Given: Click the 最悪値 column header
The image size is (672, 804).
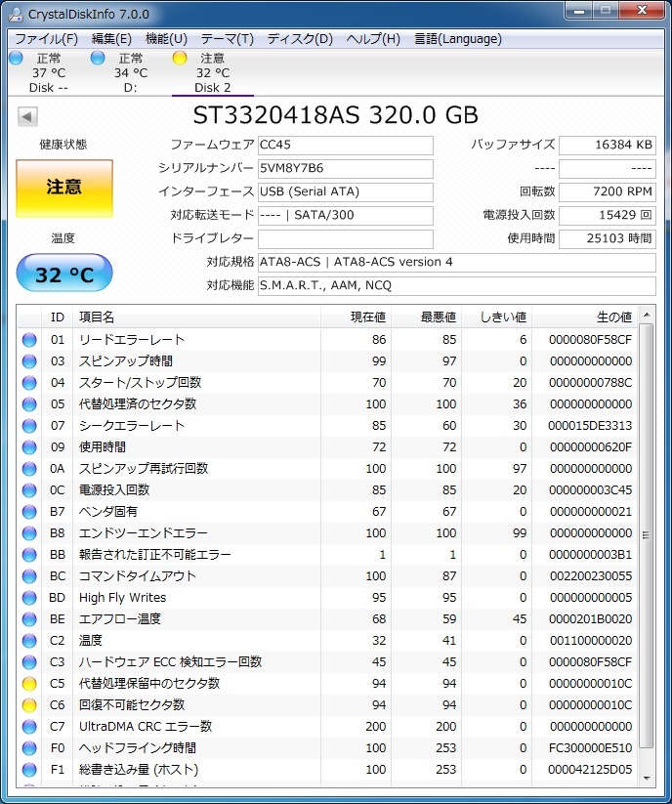Looking at the screenshot, I should 427,317.
